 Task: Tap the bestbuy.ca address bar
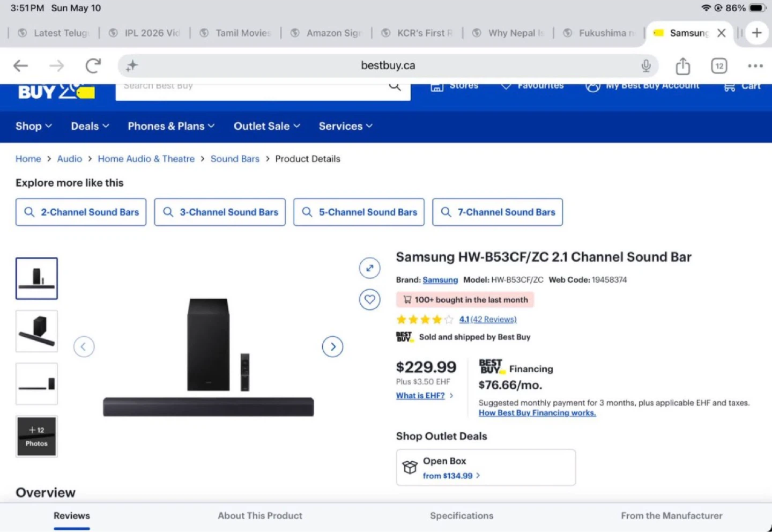coord(388,66)
